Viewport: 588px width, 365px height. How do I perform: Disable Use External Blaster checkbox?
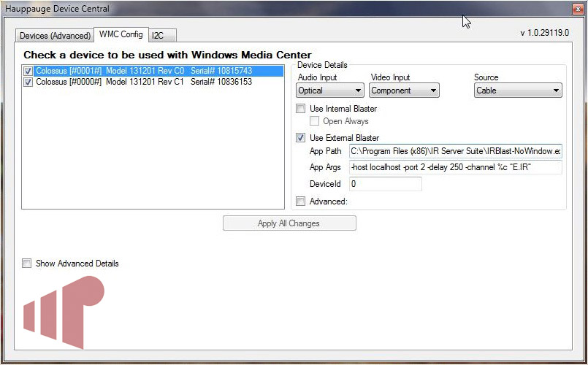pos(300,138)
